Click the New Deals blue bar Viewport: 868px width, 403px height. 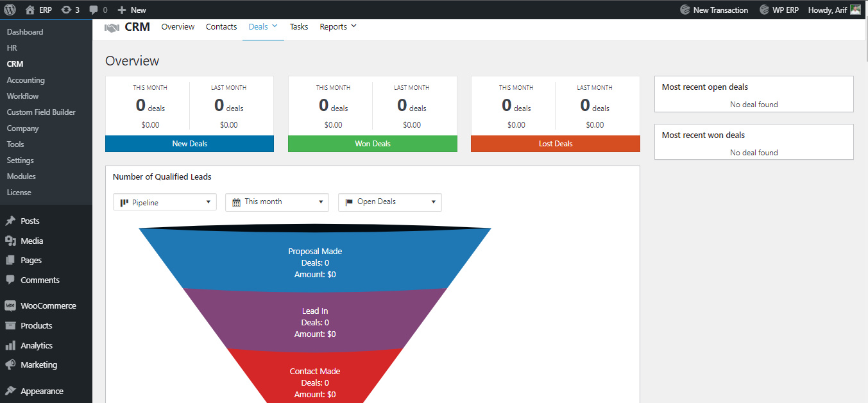click(189, 144)
